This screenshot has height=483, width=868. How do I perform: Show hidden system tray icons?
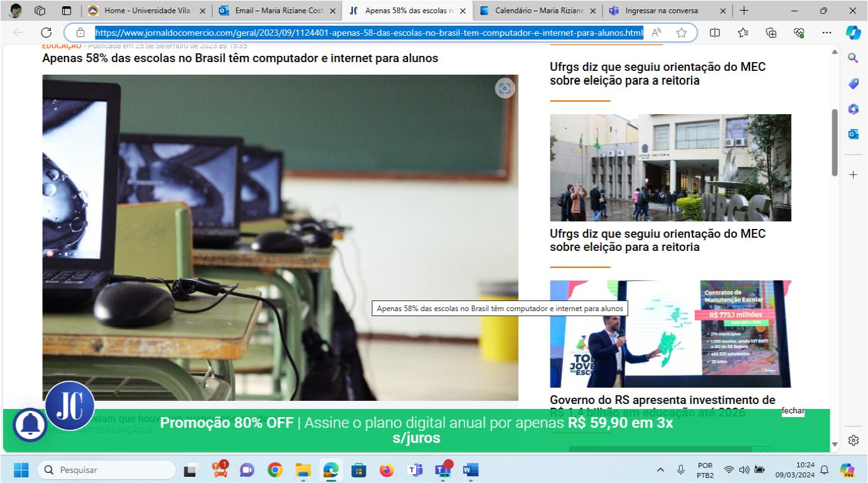click(660, 470)
